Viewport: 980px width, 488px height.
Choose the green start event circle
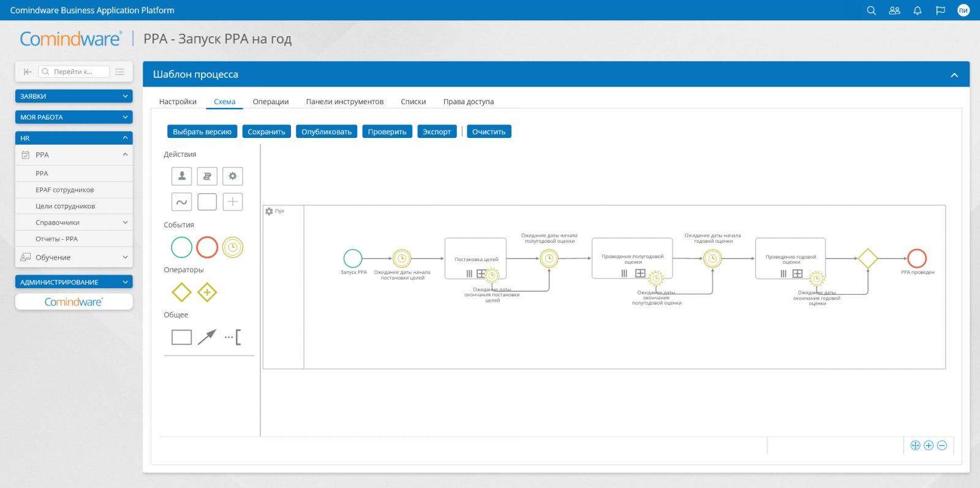[182, 247]
